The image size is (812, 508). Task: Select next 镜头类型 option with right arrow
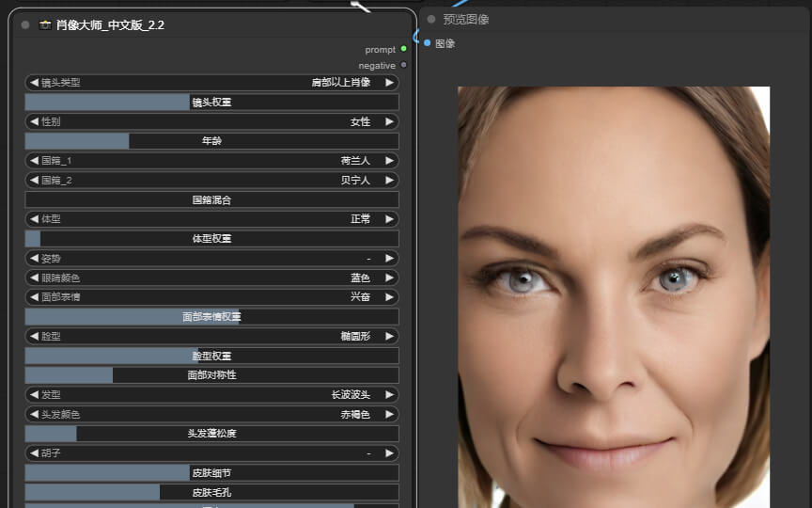click(x=389, y=83)
